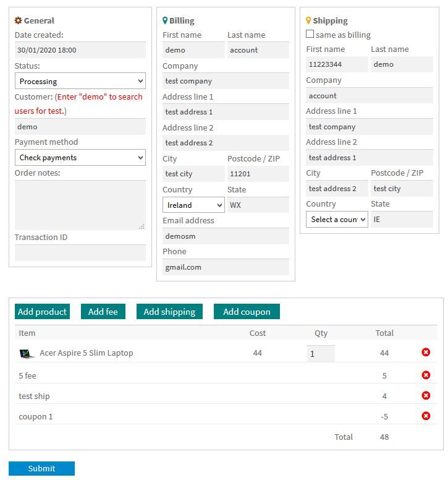This screenshot has height=480, width=448.
Task: Focus the Transaction ID field
Action: (80, 252)
